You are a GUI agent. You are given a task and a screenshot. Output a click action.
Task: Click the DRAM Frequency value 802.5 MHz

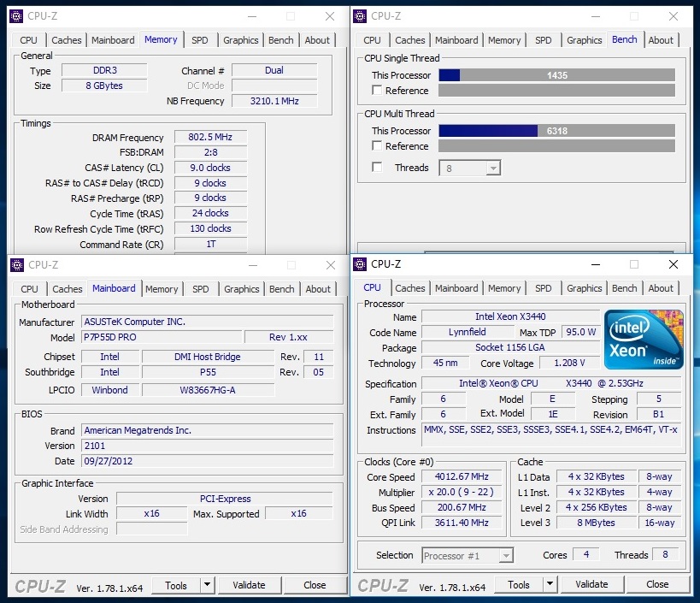pos(210,137)
